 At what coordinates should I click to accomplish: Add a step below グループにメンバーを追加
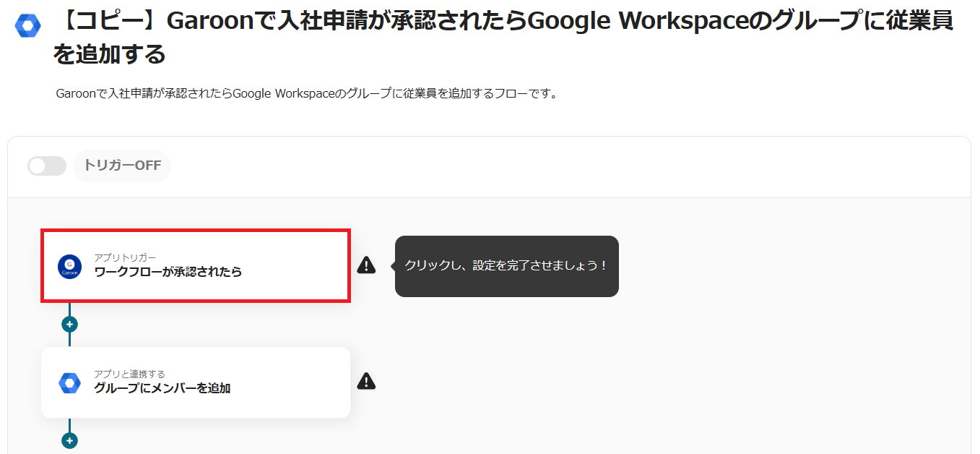point(69,440)
